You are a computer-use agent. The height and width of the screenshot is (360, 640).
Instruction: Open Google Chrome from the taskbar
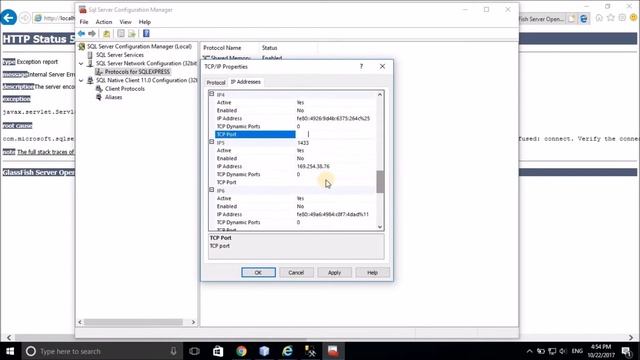[x=241, y=351]
